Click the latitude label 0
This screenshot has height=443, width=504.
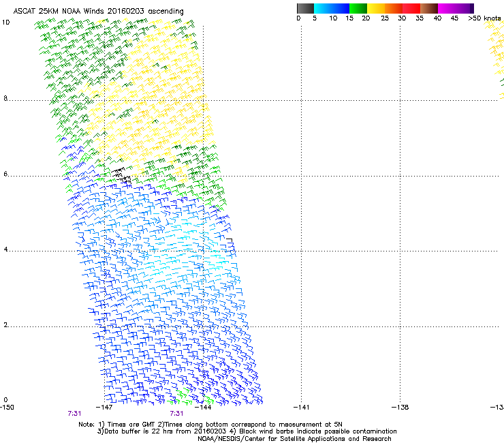[5, 400]
